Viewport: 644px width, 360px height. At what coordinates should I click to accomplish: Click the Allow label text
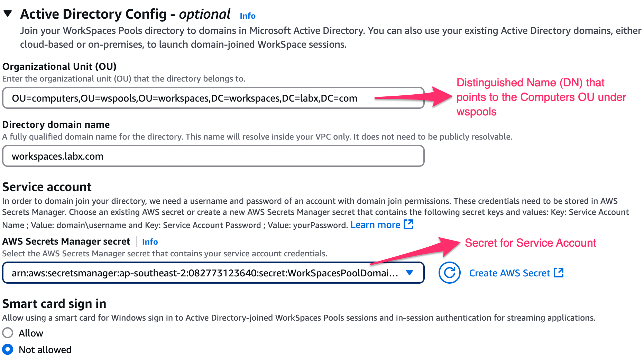(x=31, y=333)
